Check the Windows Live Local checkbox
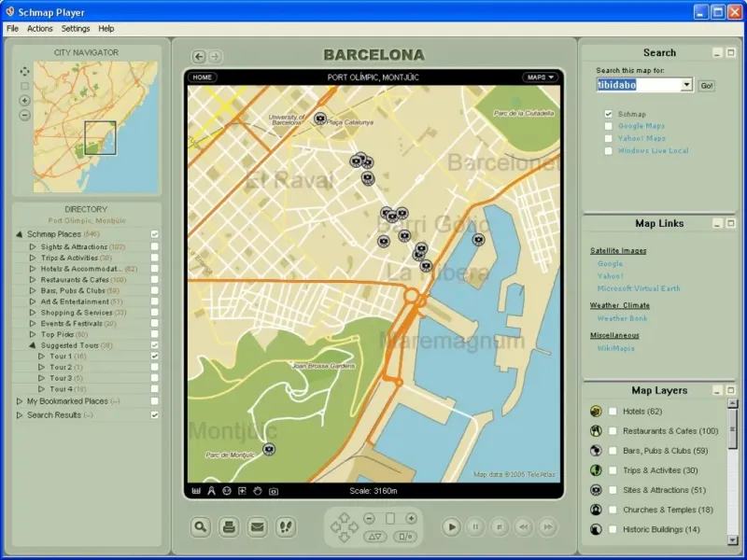This screenshot has width=747, height=560. [608, 151]
